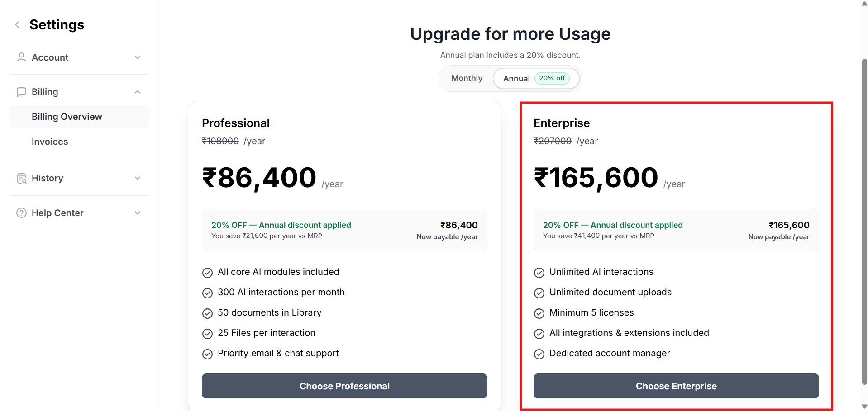Click the History document icon
The height and width of the screenshot is (411, 868).
21,178
